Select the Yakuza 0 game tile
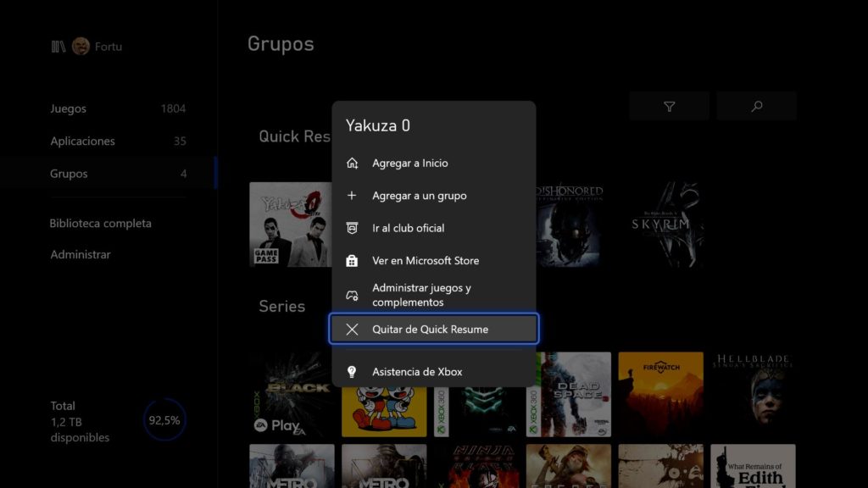Image resolution: width=868 pixels, height=488 pixels. [x=291, y=225]
